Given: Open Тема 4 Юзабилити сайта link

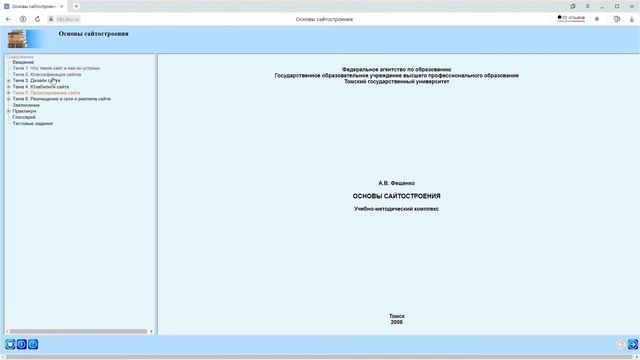Looking at the screenshot, I should (41, 87).
